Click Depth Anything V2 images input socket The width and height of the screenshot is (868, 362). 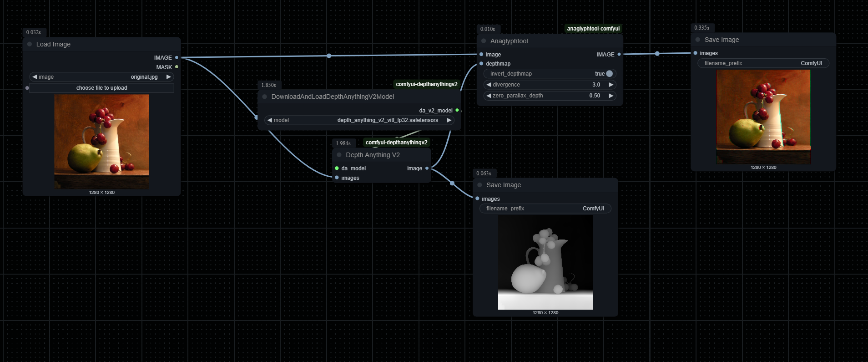point(337,178)
